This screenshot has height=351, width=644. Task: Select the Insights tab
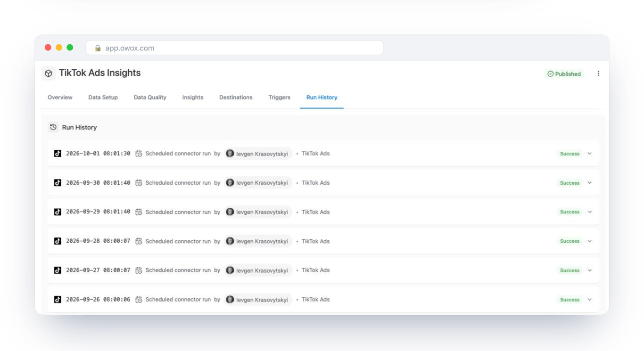[x=193, y=98]
